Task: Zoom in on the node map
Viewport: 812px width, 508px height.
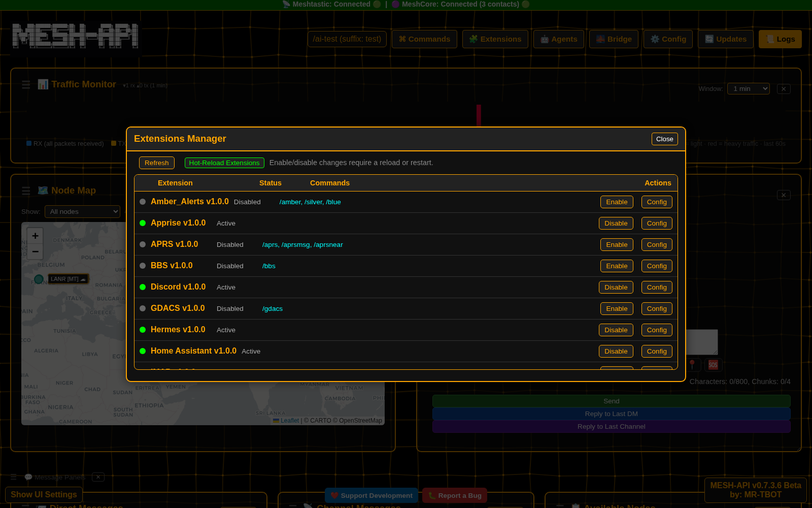Action: click(x=35, y=236)
